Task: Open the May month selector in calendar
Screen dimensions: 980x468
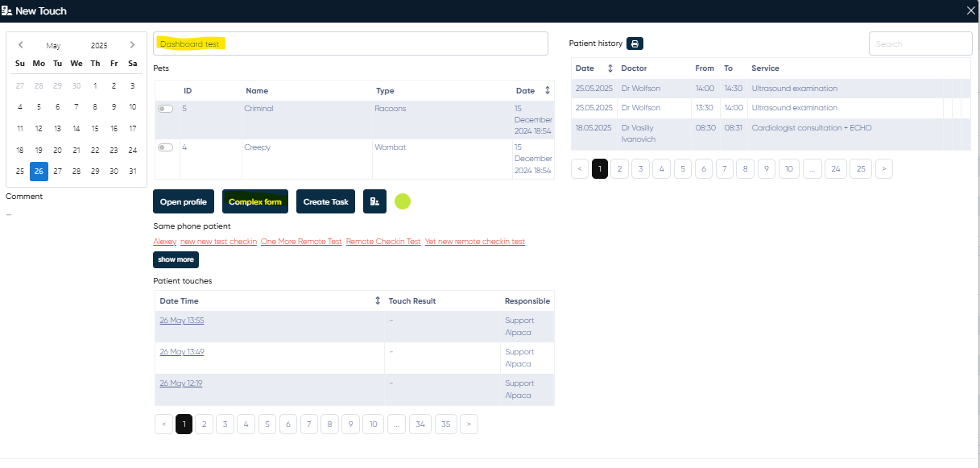Action: click(x=53, y=46)
